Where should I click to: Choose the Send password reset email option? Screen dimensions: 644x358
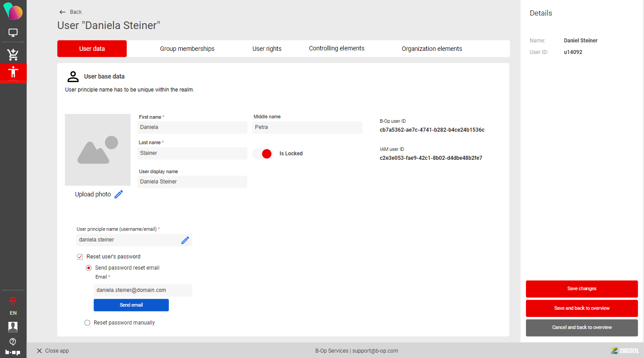coord(89,268)
